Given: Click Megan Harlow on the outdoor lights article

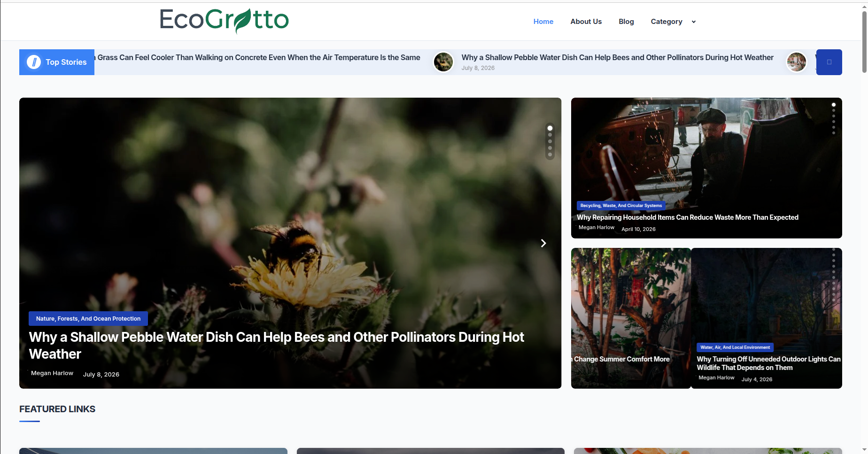Looking at the screenshot, I should click(x=716, y=377).
